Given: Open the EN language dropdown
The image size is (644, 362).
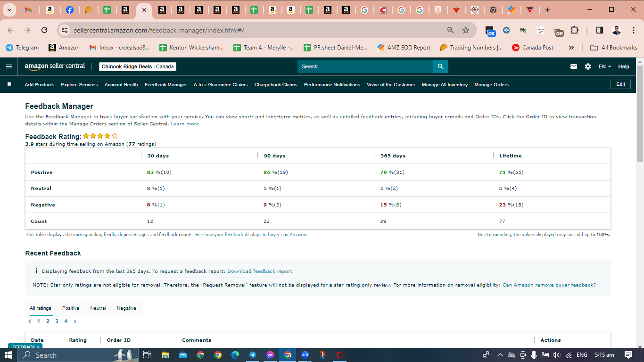Looking at the screenshot, I should click(604, 66).
